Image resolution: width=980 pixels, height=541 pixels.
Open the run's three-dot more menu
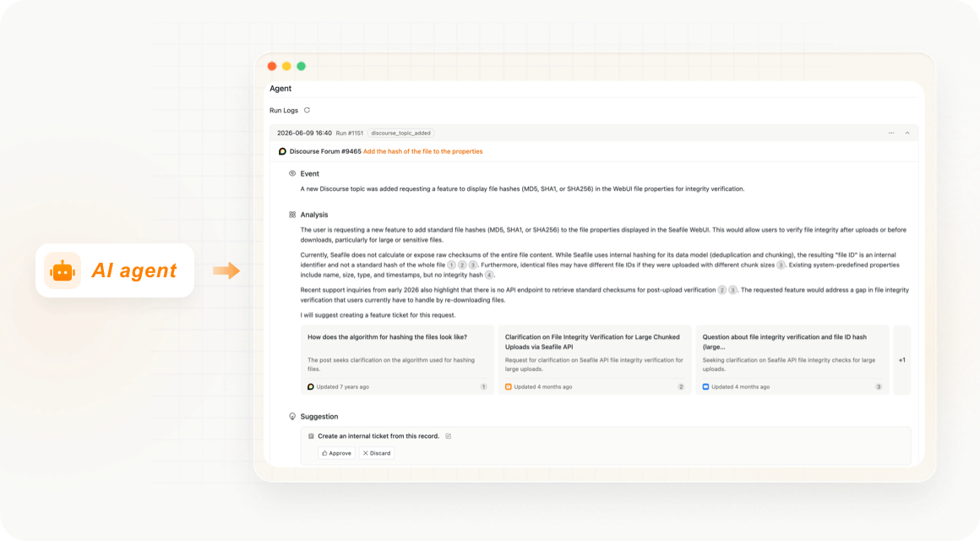click(891, 134)
